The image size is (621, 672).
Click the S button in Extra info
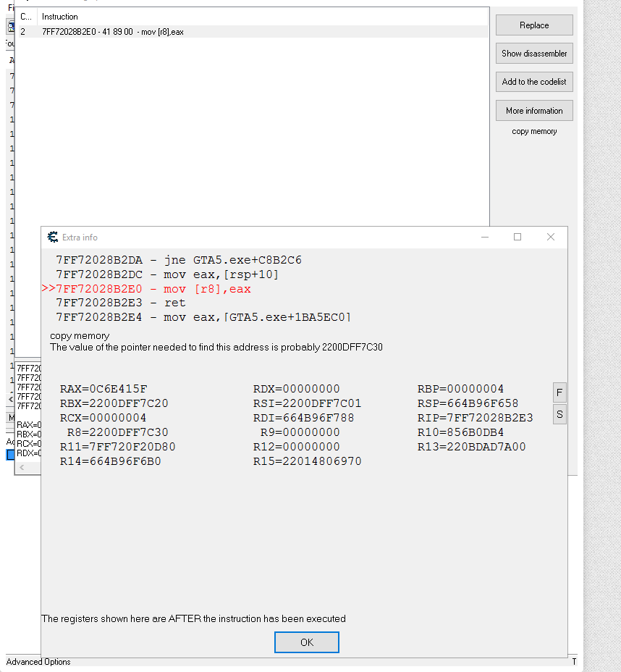pos(559,414)
